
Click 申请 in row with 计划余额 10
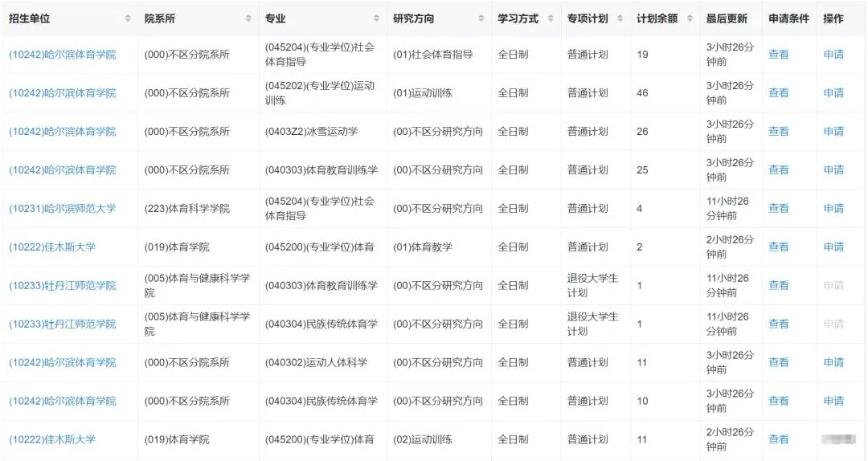tap(833, 401)
